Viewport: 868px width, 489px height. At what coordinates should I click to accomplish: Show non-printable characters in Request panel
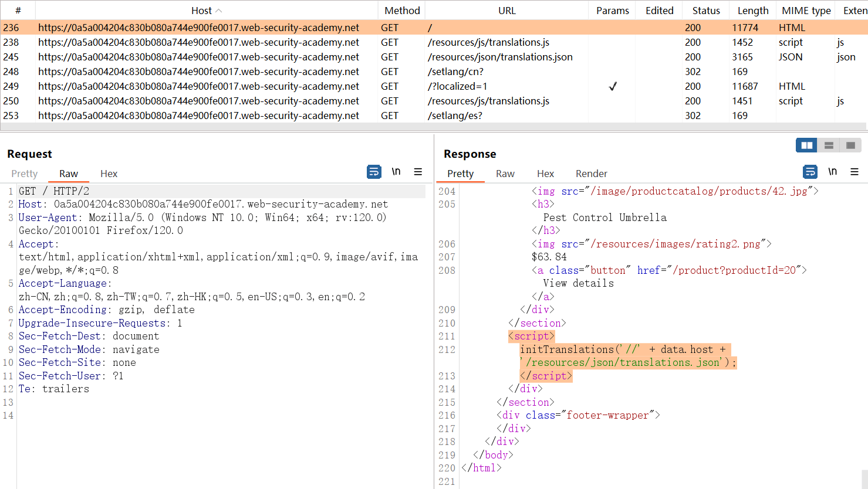click(396, 172)
